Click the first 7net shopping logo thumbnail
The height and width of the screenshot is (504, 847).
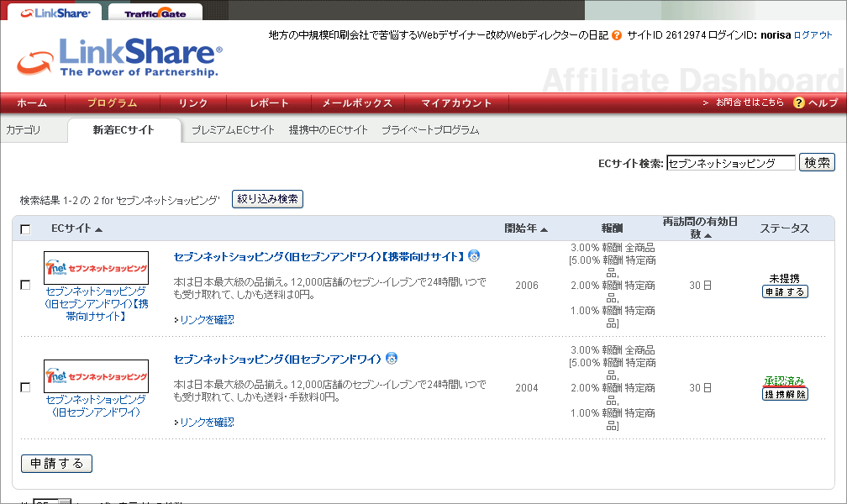tap(96, 268)
